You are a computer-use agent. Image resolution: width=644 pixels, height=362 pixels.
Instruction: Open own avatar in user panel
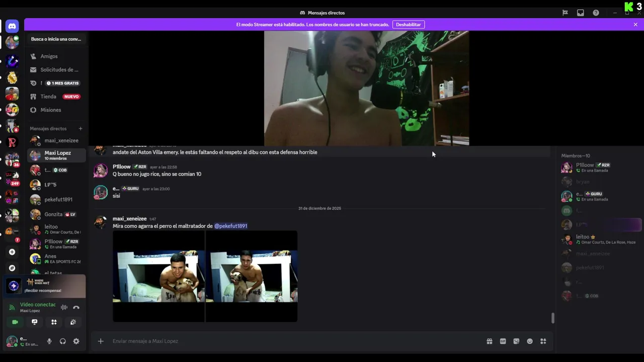[x=12, y=341]
